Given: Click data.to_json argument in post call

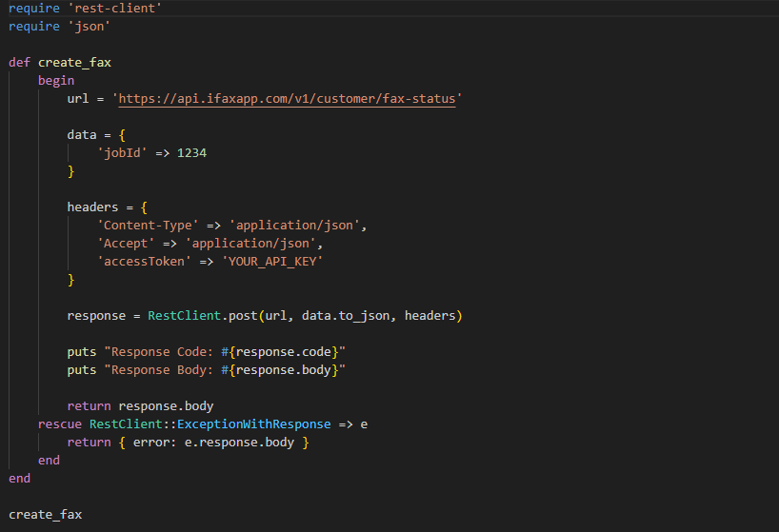Looking at the screenshot, I should 346,316.
